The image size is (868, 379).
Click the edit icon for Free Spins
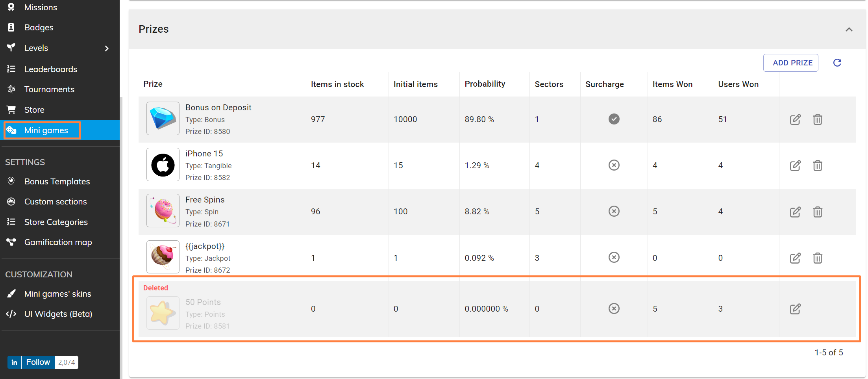795,212
